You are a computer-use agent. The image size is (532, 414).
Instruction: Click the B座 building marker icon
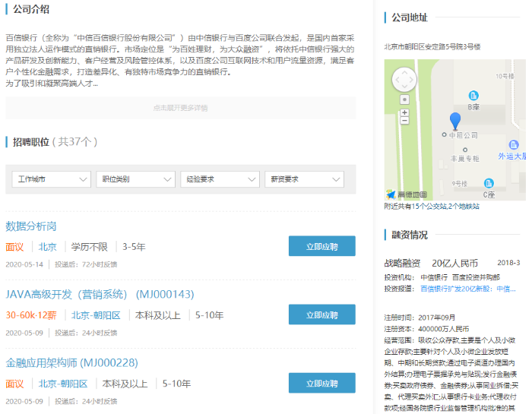point(473,96)
